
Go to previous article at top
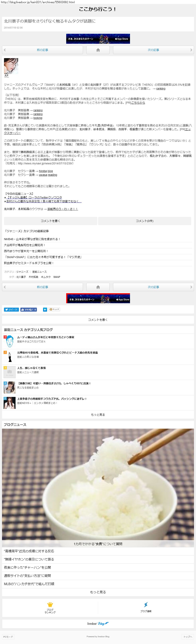click(42, 50)
